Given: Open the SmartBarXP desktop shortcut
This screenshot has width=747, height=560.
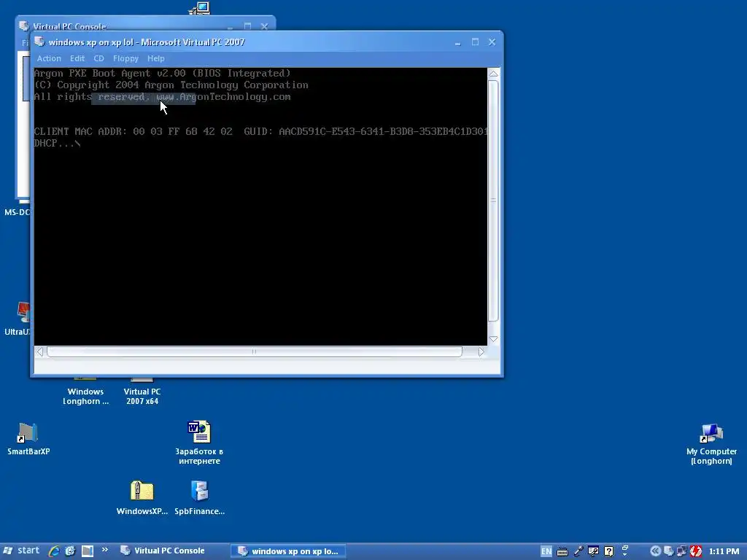Looking at the screenshot, I should (28, 438).
